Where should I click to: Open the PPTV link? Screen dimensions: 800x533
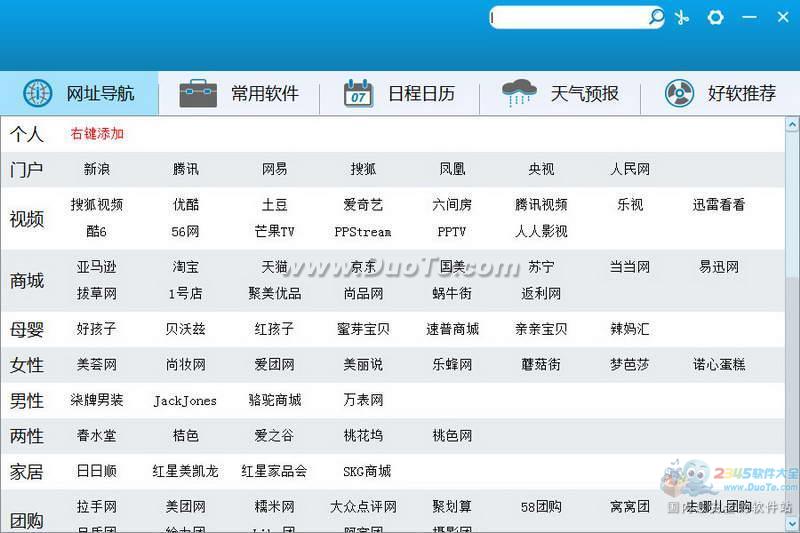coord(452,232)
